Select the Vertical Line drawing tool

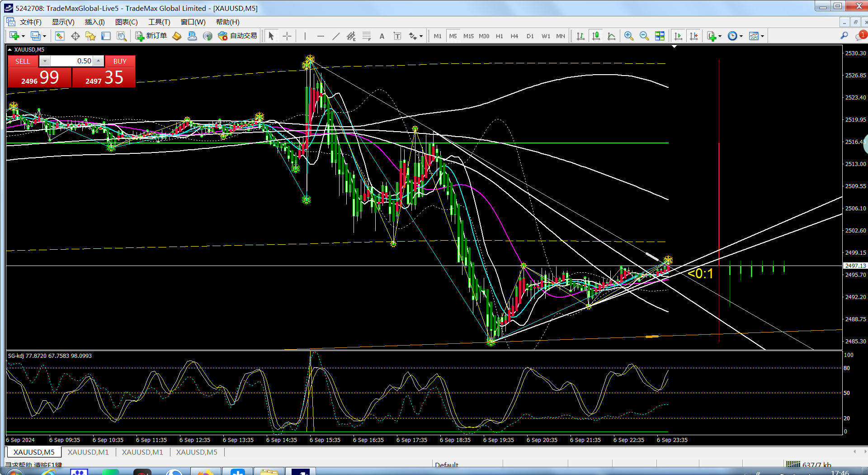pyautogui.click(x=305, y=36)
